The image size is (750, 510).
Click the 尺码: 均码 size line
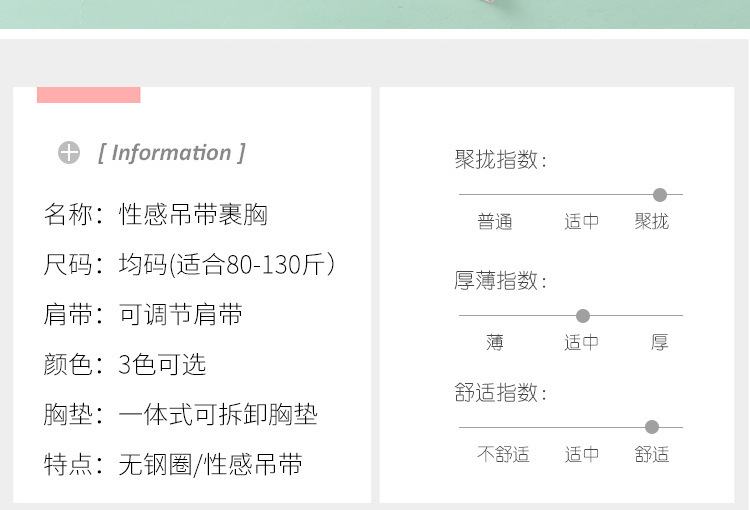point(189,265)
